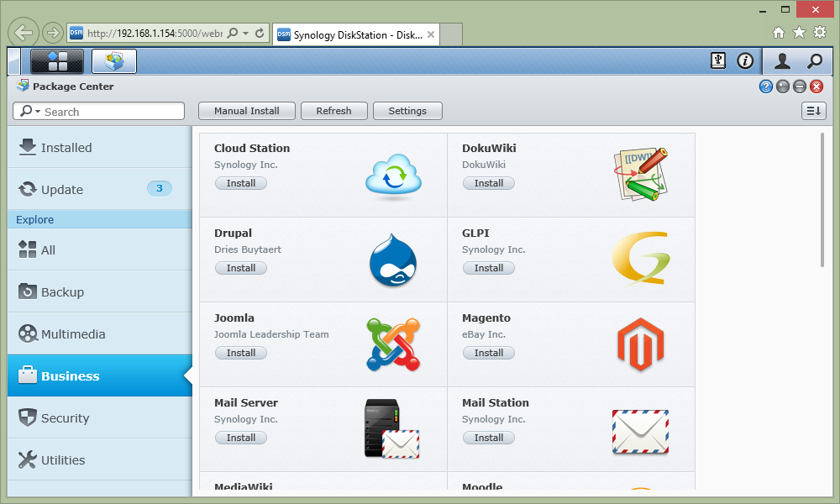Viewport: 840px width, 504px height.
Task: Select the Package Center taskbar icon
Action: [114, 61]
